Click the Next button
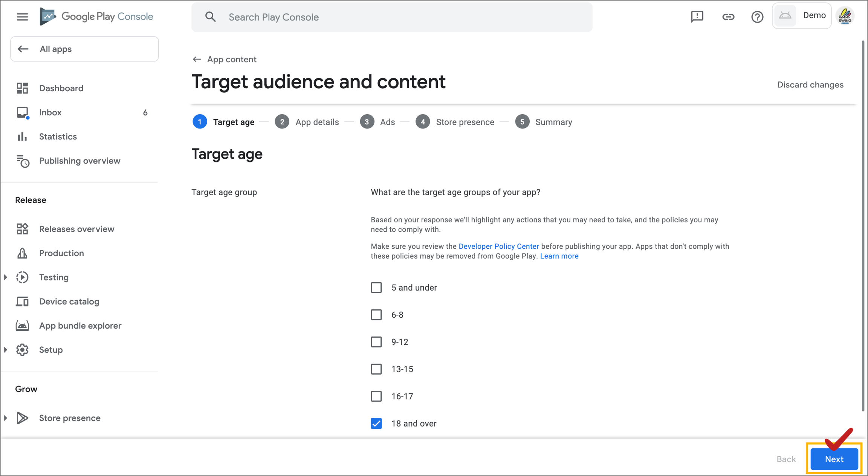Image resolution: width=868 pixels, height=476 pixels. click(x=834, y=459)
